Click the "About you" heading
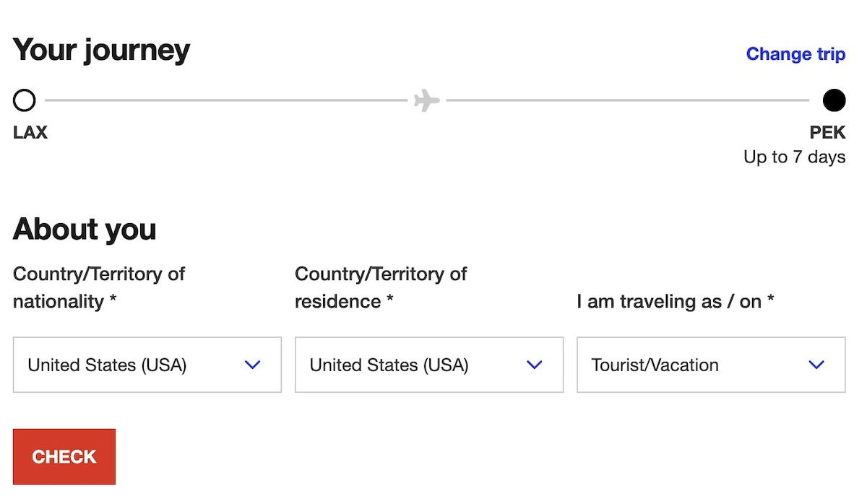Image resolution: width=867 pixels, height=504 pixels. point(85,229)
